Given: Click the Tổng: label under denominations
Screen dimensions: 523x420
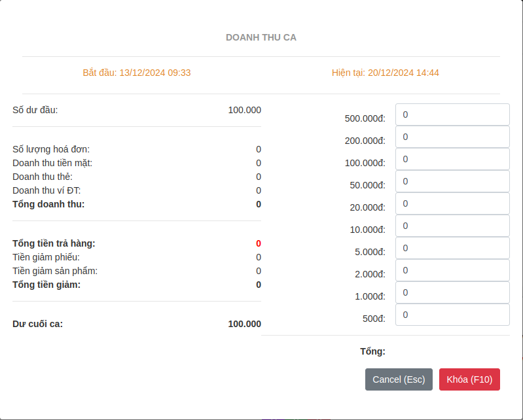Looking at the screenshot, I should click(372, 351).
